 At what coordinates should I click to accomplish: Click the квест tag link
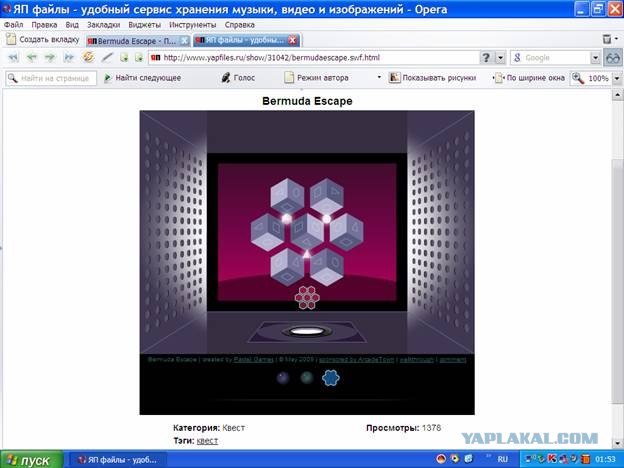pos(207,441)
